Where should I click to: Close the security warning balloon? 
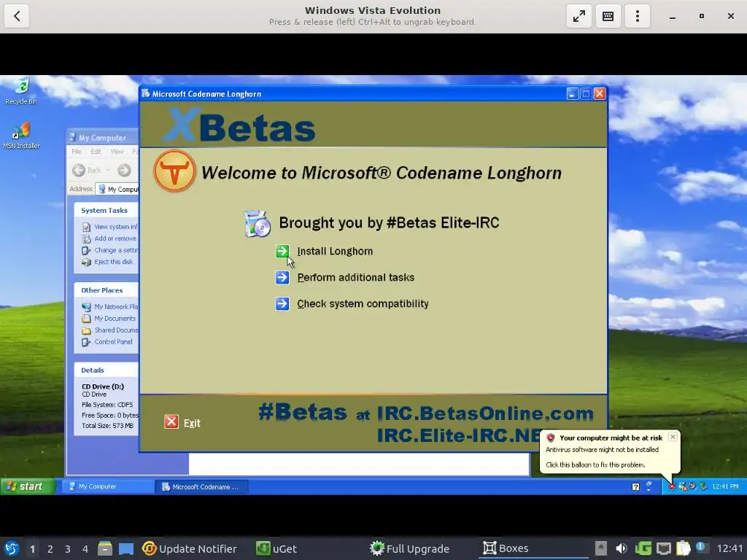point(672,437)
